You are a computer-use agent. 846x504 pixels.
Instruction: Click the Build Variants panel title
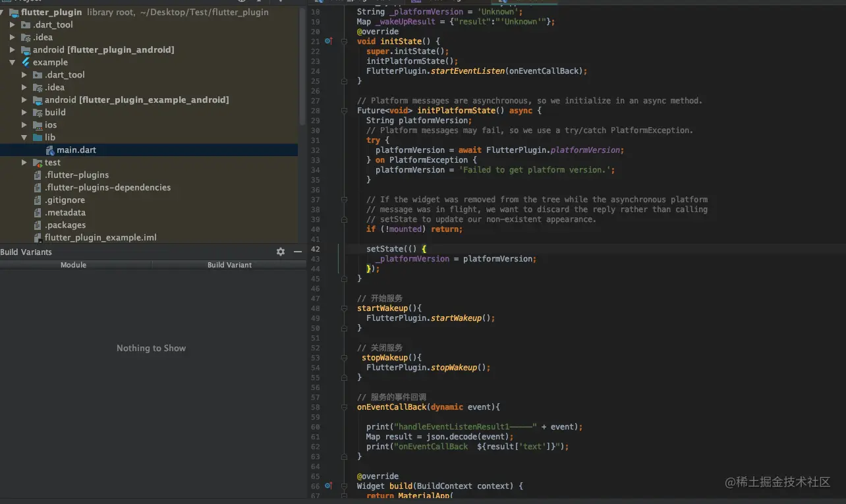pos(26,252)
